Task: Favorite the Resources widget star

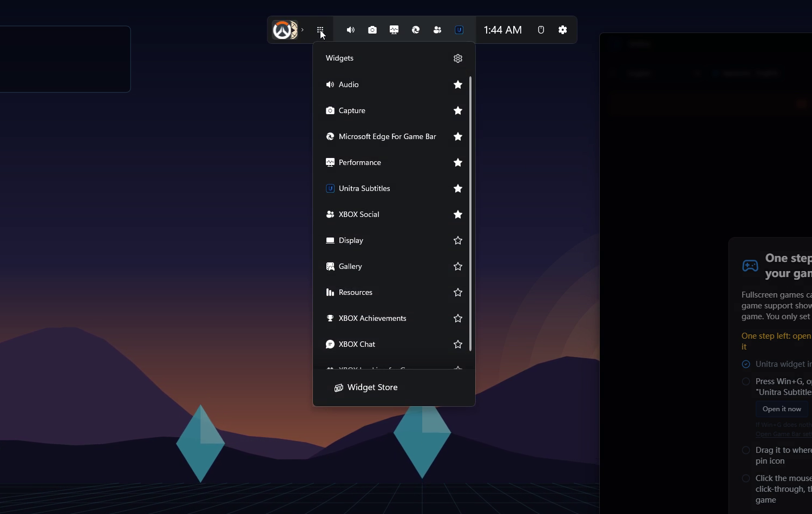Action: pyautogui.click(x=458, y=292)
